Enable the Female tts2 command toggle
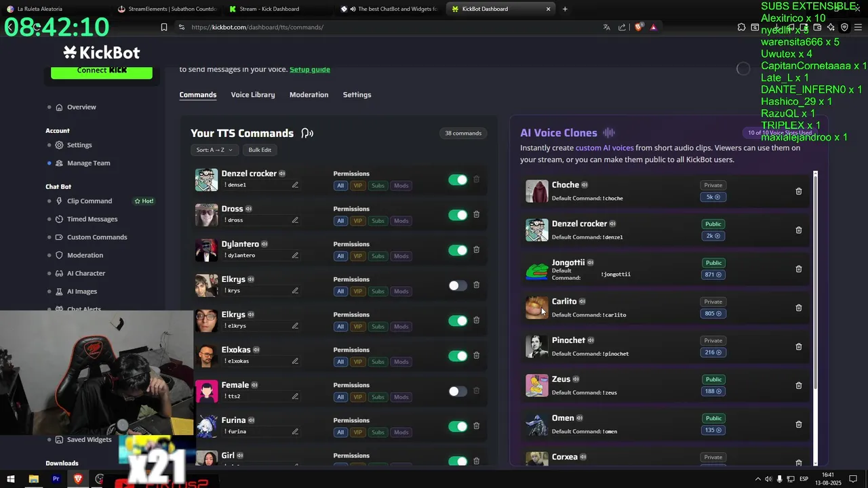868x488 pixels. [458, 391]
